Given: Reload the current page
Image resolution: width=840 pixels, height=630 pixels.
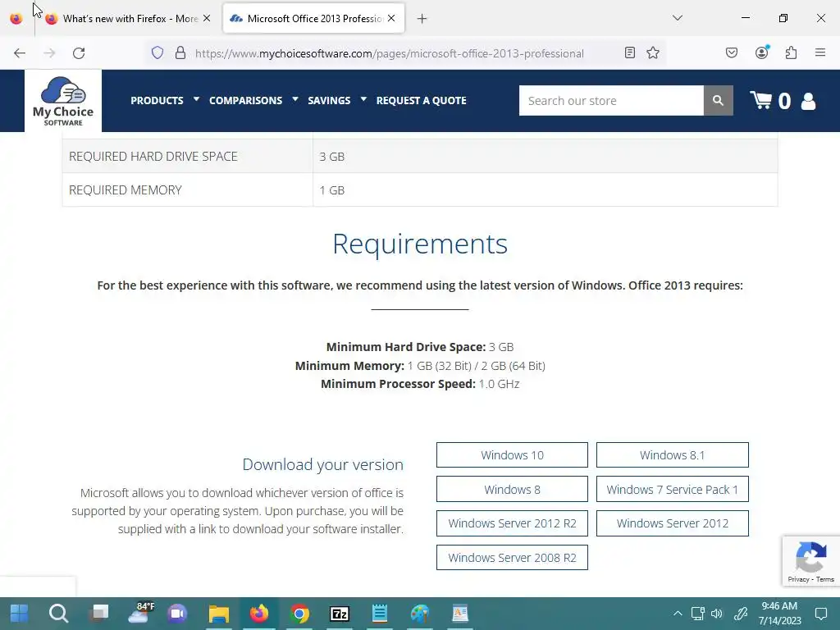Looking at the screenshot, I should [x=79, y=53].
